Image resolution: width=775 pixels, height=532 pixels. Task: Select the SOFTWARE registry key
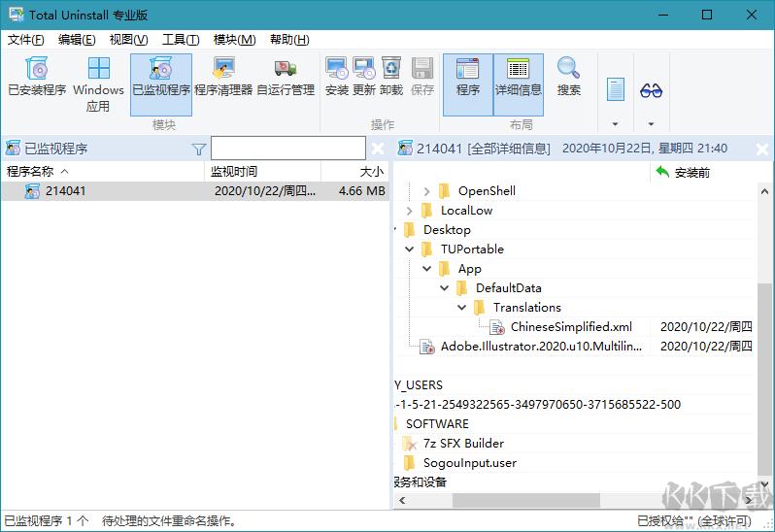(x=437, y=424)
